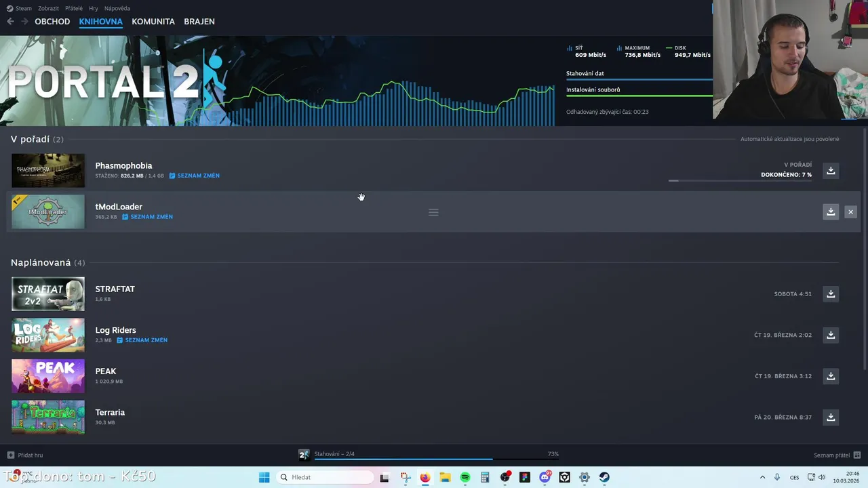Click the Naplánovaná section header

click(47, 262)
